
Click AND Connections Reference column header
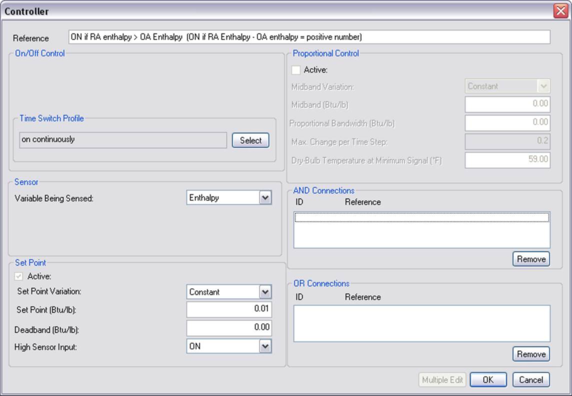pos(363,202)
